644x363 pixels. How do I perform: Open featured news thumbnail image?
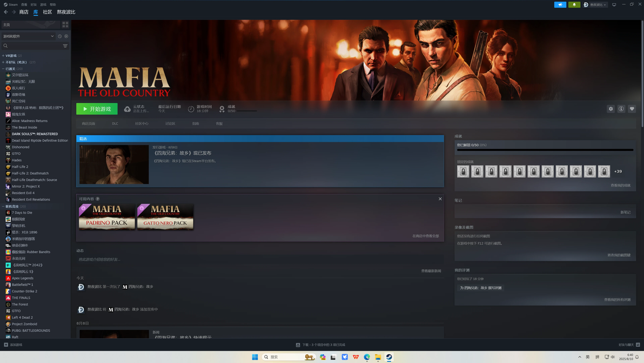[x=114, y=164]
